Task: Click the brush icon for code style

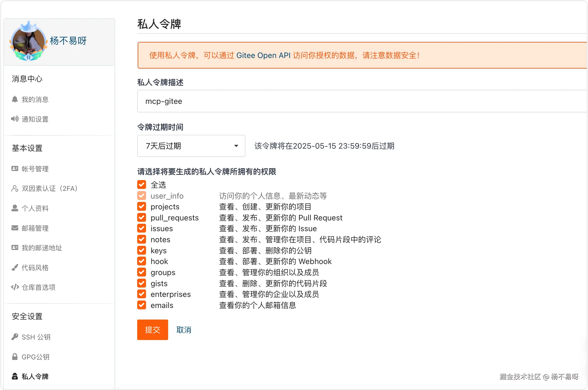Action: click(x=15, y=267)
